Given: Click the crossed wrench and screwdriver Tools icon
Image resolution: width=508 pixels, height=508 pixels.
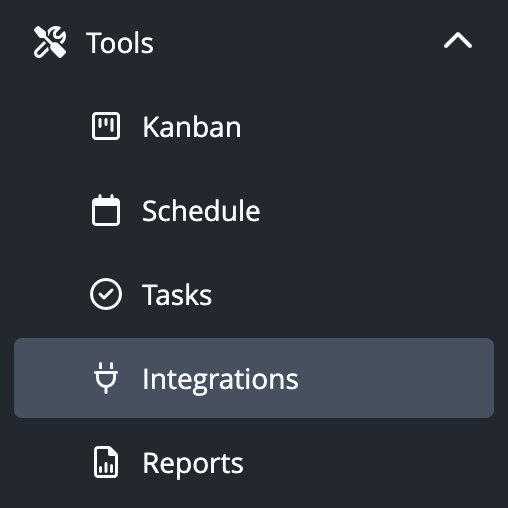Looking at the screenshot, I should tap(50, 42).
